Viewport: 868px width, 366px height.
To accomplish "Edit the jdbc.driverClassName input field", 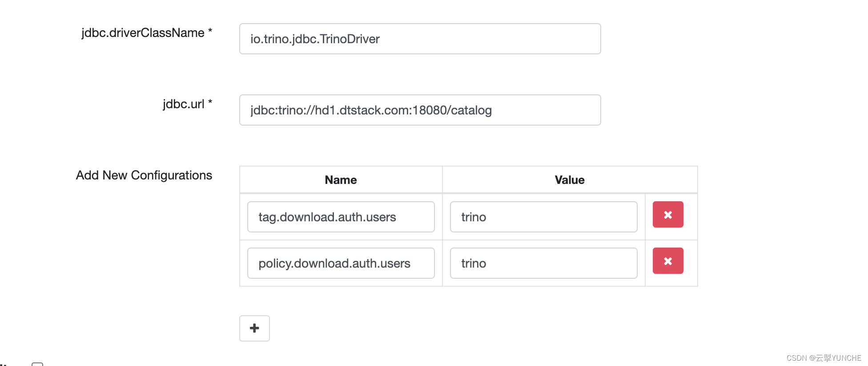I will tap(420, 39).
